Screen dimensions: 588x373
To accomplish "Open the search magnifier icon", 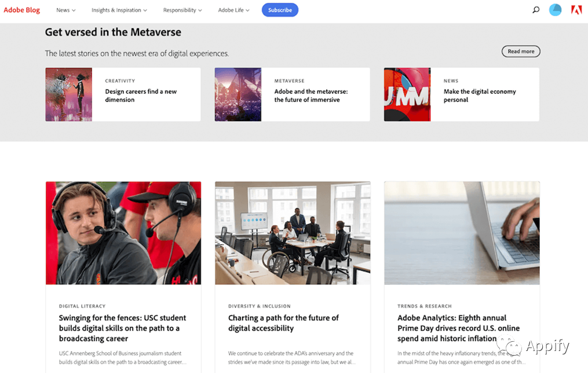I will tap(536, 10).
